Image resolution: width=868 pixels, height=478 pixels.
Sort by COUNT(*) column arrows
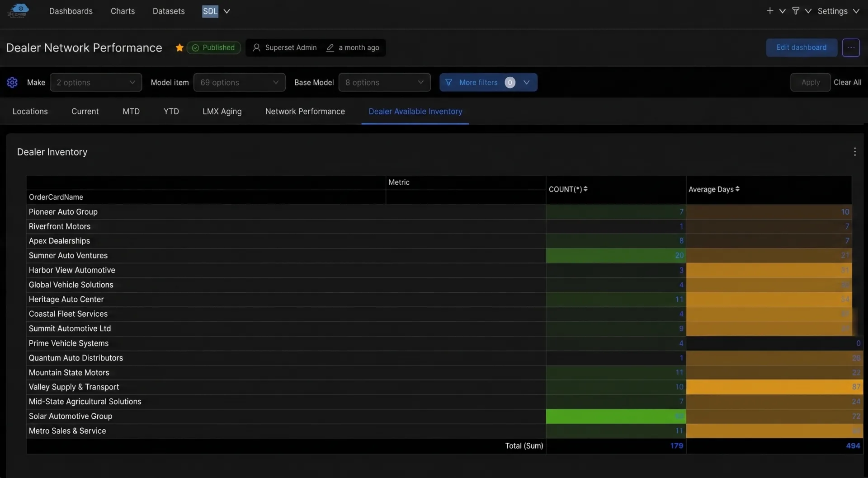pos(585,189)
